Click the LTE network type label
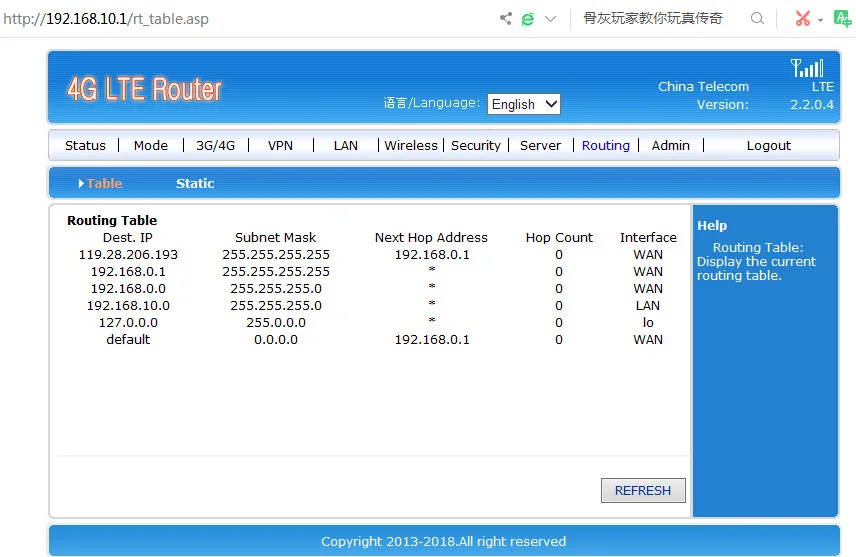The image size is (856, 557). tap(823, 86)
